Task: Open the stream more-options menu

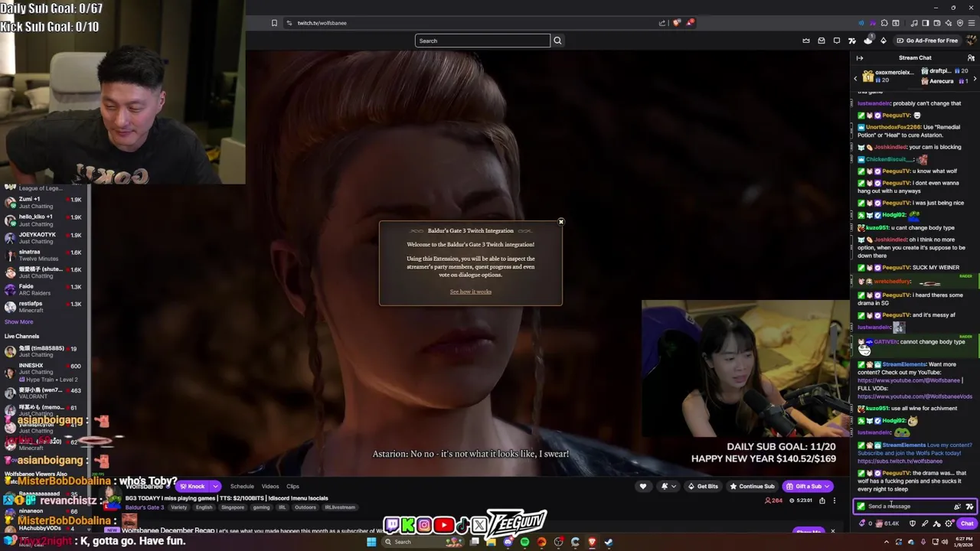Action: (x=835, y=501)
